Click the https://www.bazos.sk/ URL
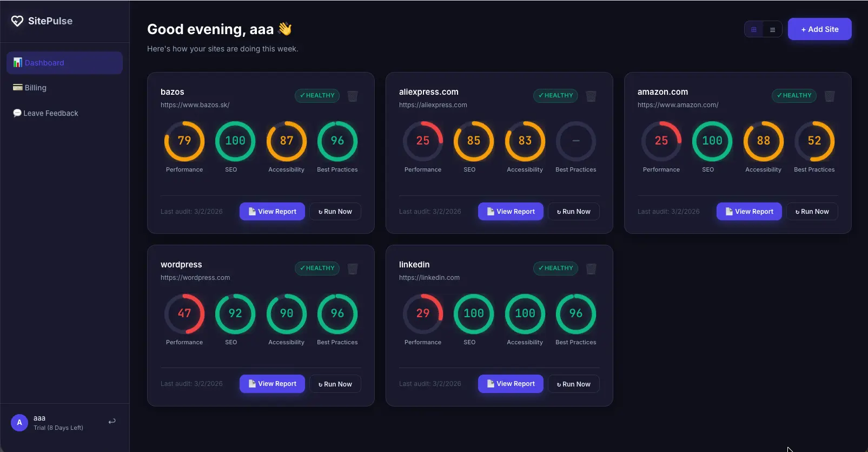The width and height of the screenshot is (868, 452). tap(195, 105)
